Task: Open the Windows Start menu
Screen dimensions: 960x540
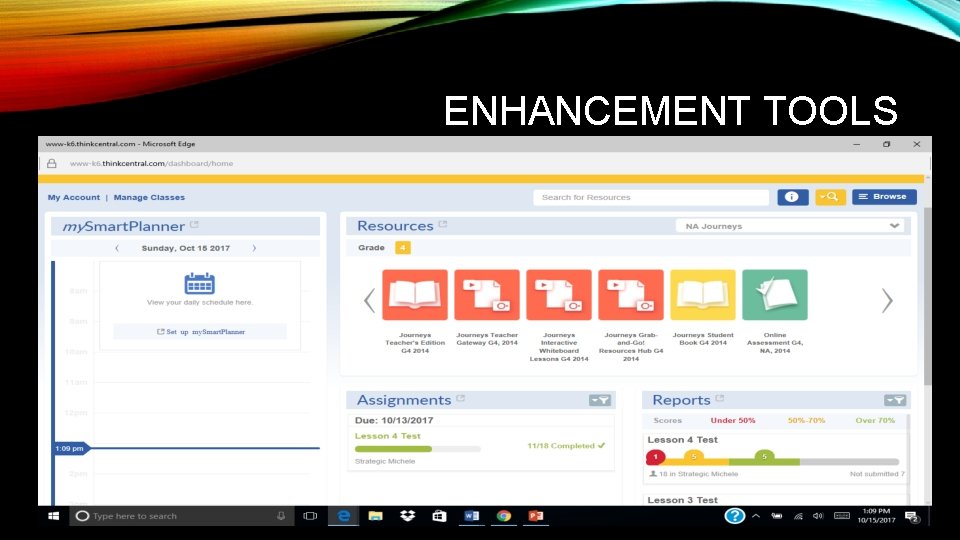Action: pos(53,516)
